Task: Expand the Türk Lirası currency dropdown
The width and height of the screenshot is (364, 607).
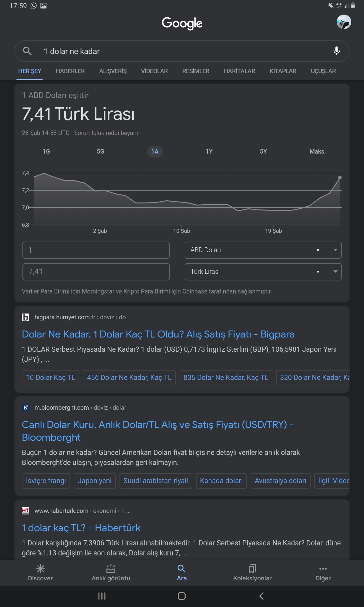Action: click(x=263, y=272)
